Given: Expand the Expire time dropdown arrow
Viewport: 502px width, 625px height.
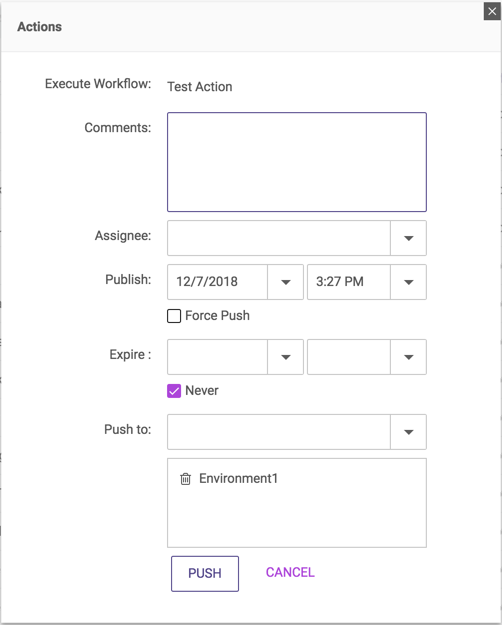Looking at the screenshot, I should pyautogui.click(x=408, y=357).
